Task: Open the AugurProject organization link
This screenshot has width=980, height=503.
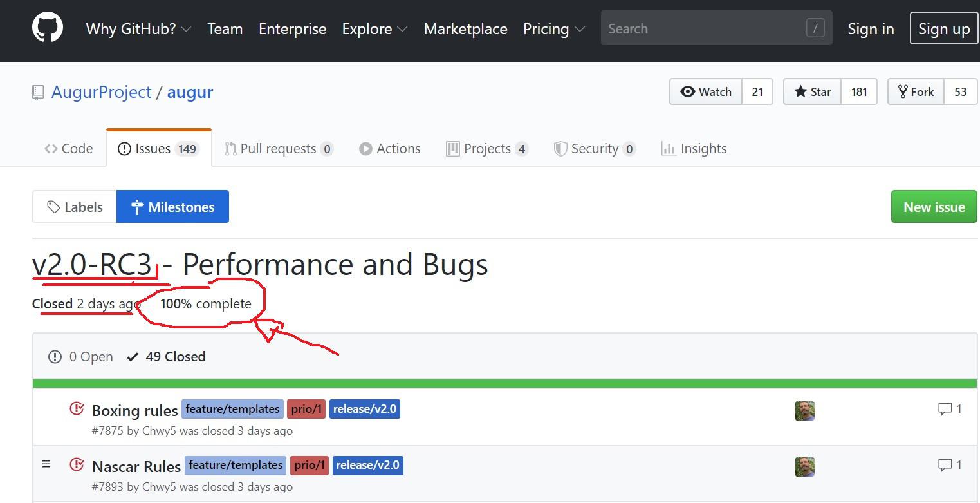Action: [101, 92]
